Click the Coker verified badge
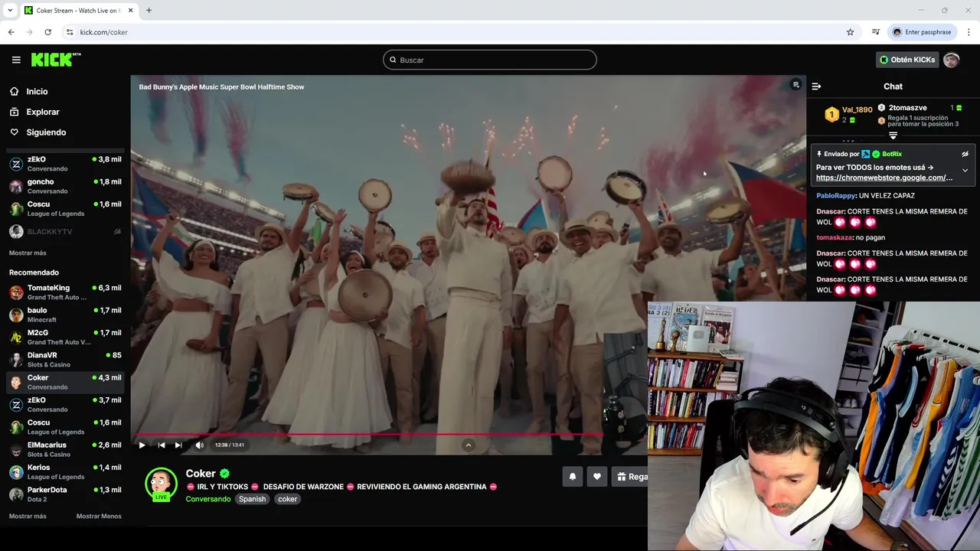The image size is (980, 551). tap(224, 474)
